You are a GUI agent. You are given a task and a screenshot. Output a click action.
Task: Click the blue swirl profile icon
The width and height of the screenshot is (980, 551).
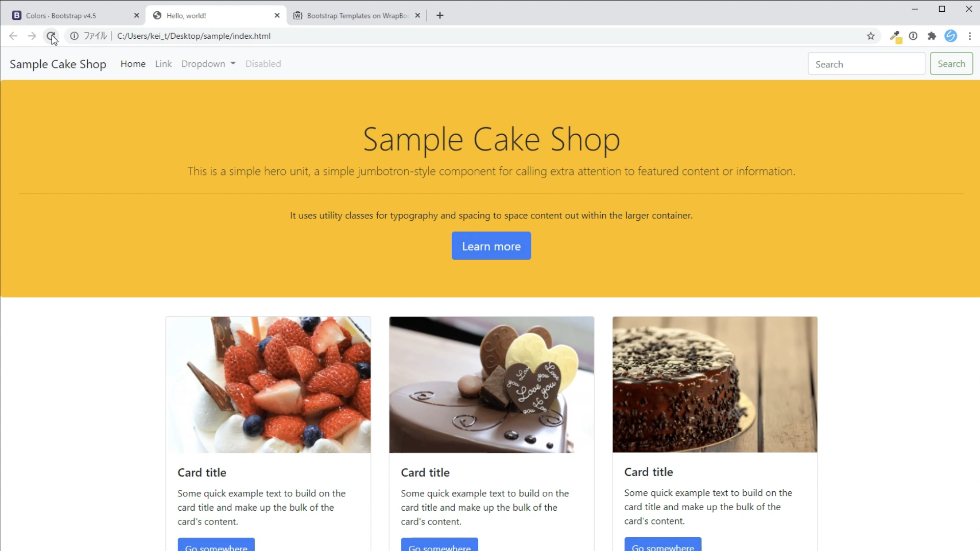pyautogui.click(x=950, y=36)
